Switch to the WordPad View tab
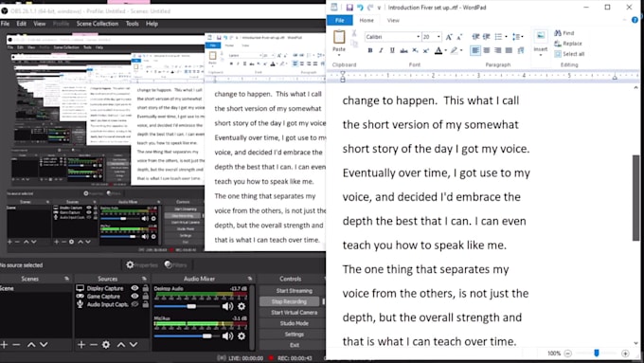This screenshot has width=644, height=363. click(393, 20)
